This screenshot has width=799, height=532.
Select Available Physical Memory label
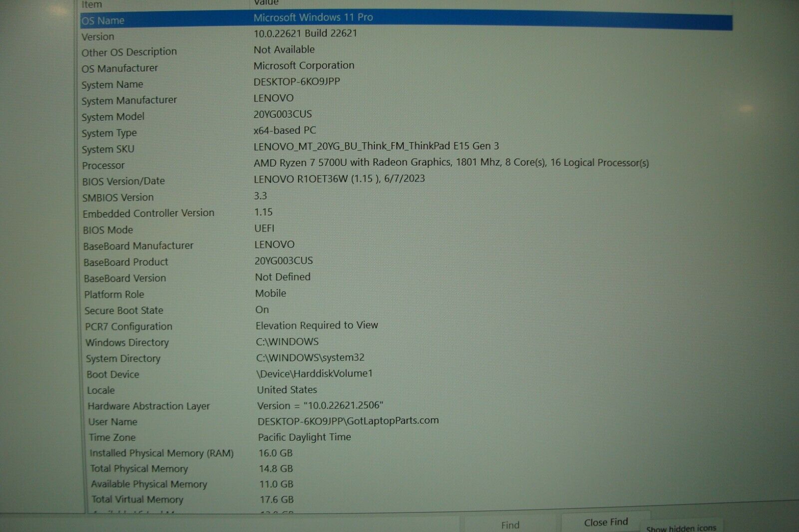pos(149,484)
